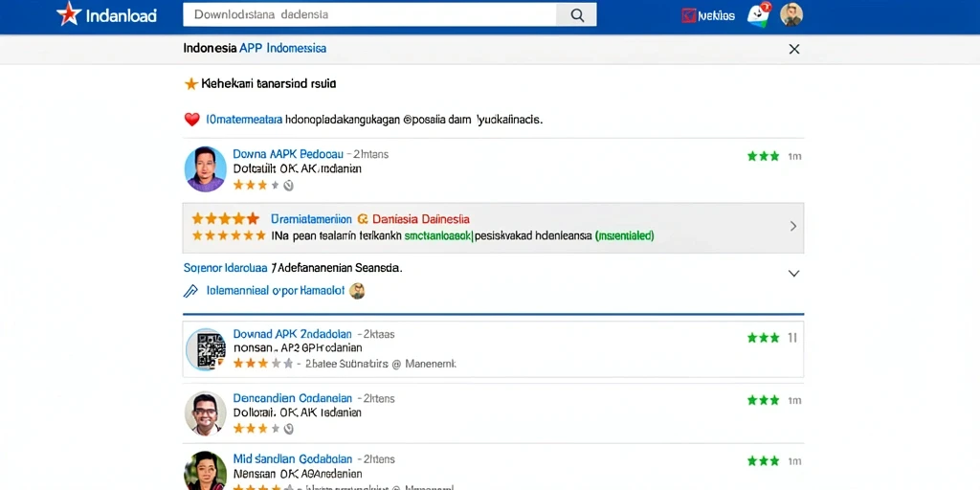Expand highlighted row with right chevron
980x490 pixels.
coord(793,226)
